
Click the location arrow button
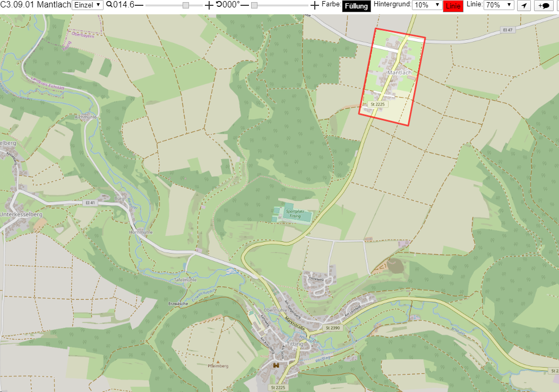pyautogui.click(x=524, y=5)
